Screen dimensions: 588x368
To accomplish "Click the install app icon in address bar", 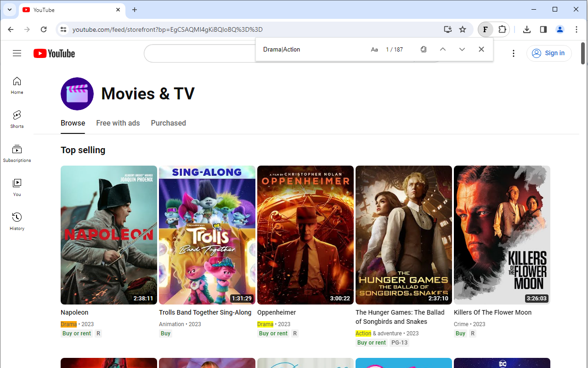I will point(447,29).
